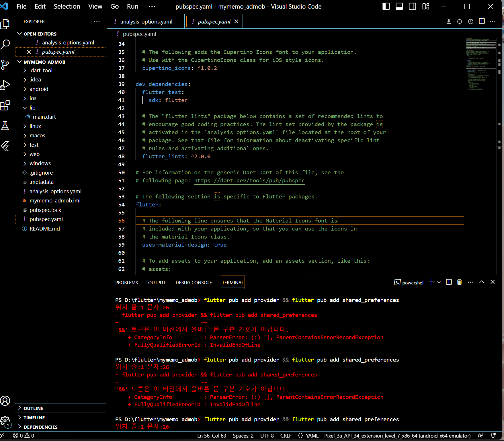Click Ln 56, Col 63 cursor position
504x441 pixels.
pyautogui.click(x=212, y=436)
